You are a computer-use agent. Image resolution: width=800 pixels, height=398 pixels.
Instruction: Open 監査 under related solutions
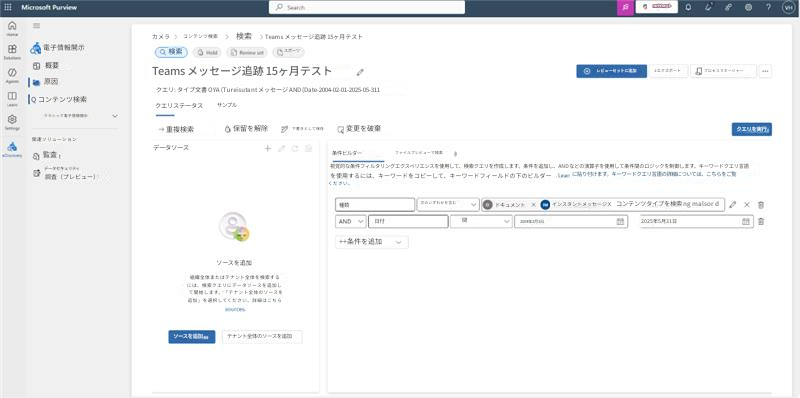point(47,155)
